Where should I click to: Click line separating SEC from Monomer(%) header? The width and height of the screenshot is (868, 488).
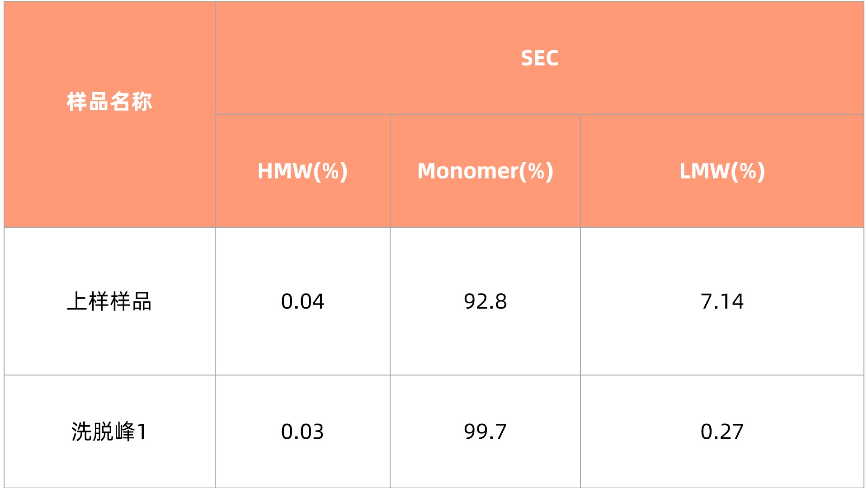click(485, 114)
